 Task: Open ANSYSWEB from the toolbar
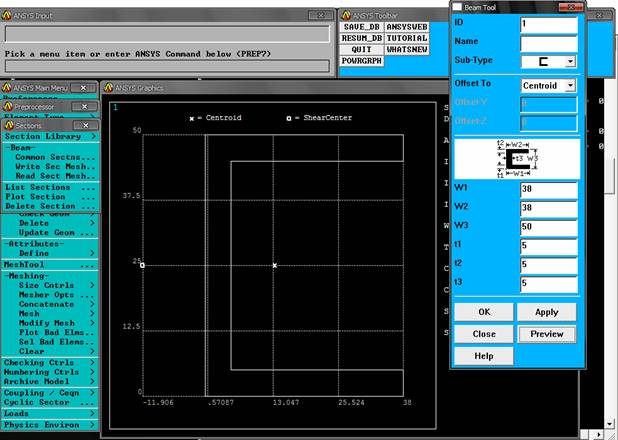pyautogui.click(x=407, y=27)
